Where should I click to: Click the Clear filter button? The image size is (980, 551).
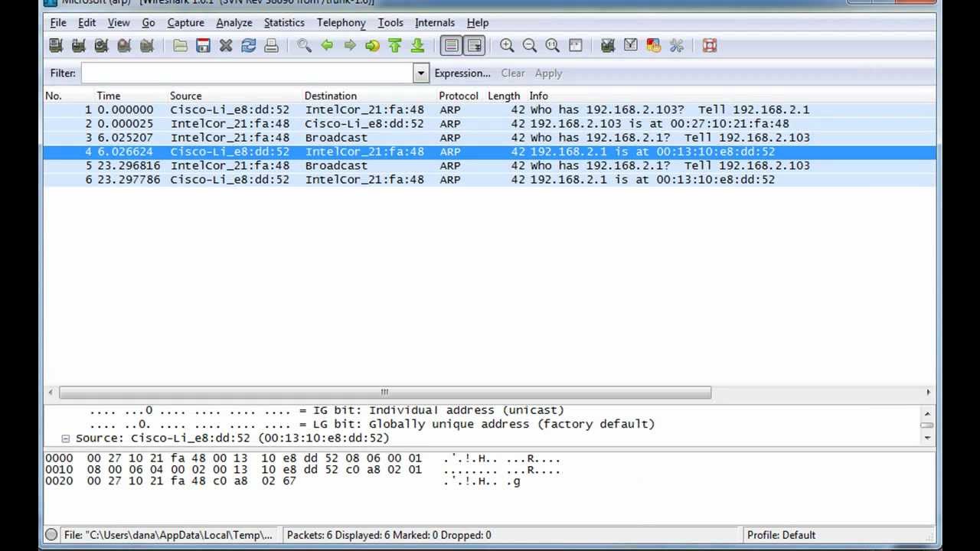click(x=513, y=73)
